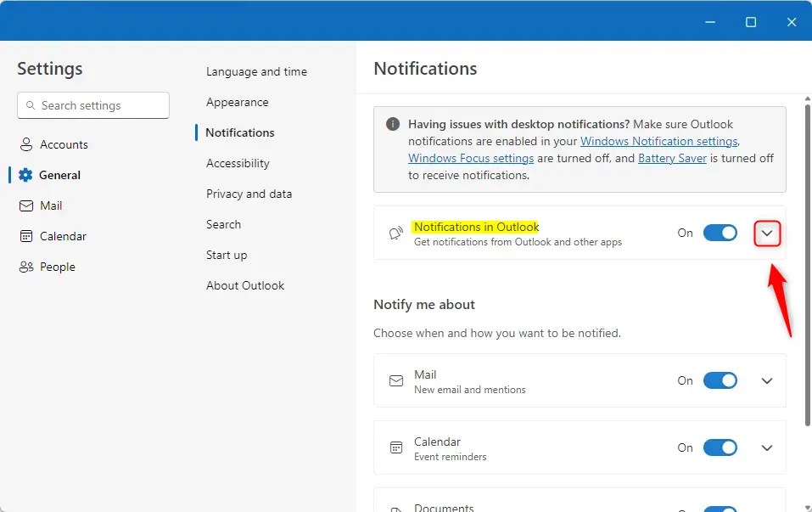Open the Accounts section icon
The height and width of the screenshot is (512, 812).
[x=25, y=144]
